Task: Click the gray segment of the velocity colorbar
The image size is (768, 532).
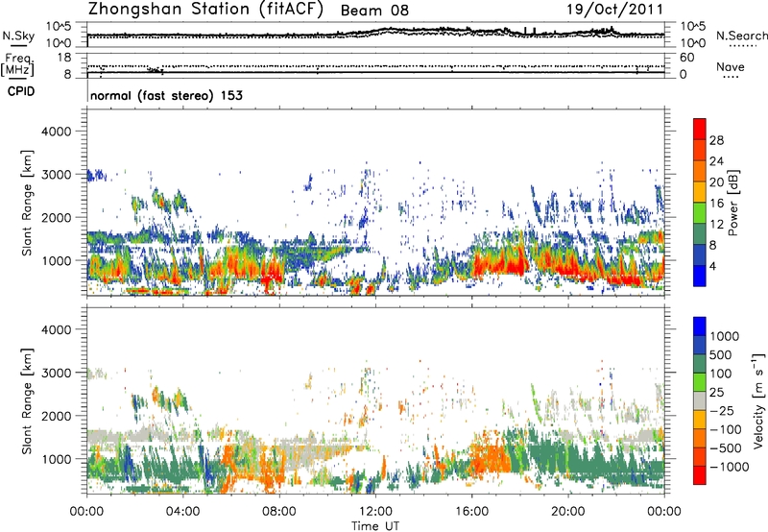Action: tap(700, 400)
